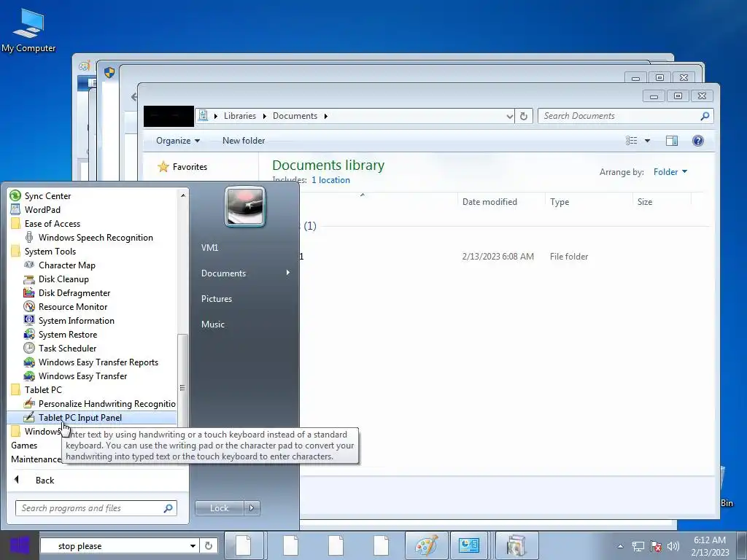Open the address bar history dropdown
Screen dimensions: 747x560
[x=509, y=116]
